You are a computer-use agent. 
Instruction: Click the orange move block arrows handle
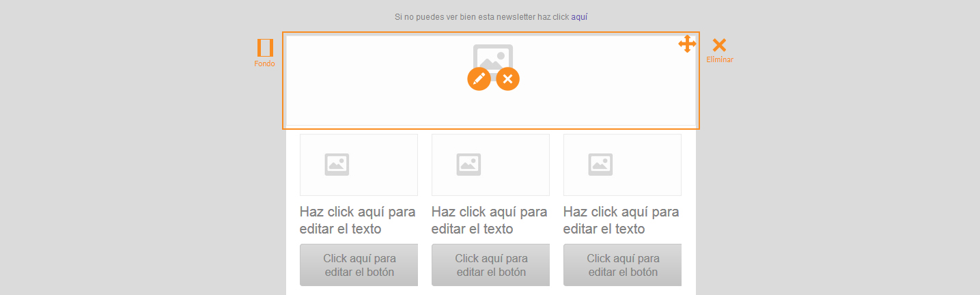click(x=687, y=44)
